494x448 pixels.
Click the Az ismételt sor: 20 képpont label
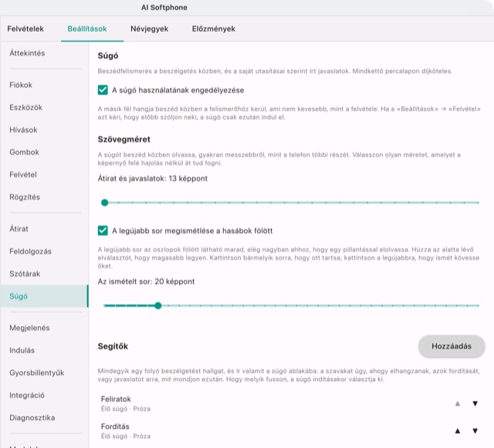146,281
